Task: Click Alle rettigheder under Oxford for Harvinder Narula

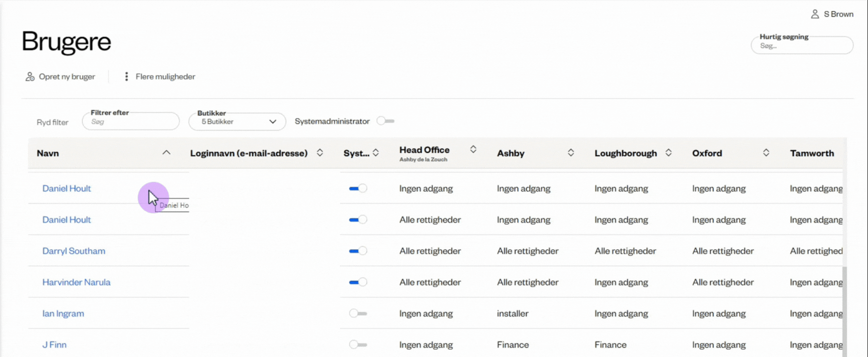Action: 723,282
